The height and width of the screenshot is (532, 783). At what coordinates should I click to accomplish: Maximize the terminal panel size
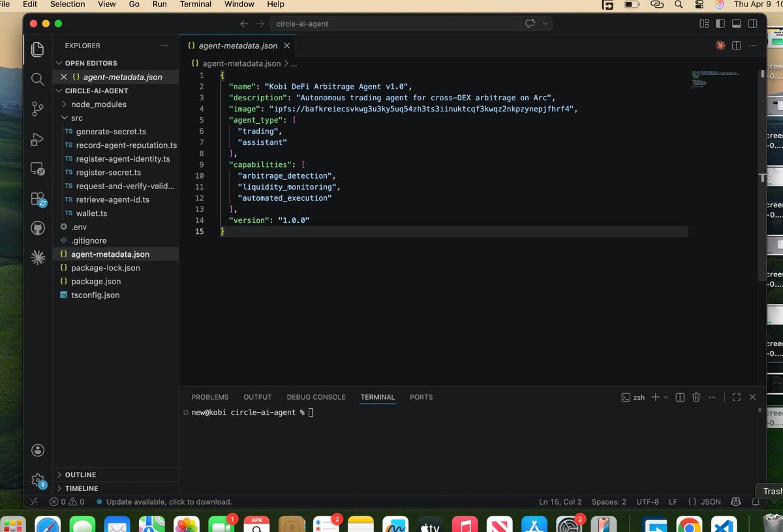pos(736,397)
